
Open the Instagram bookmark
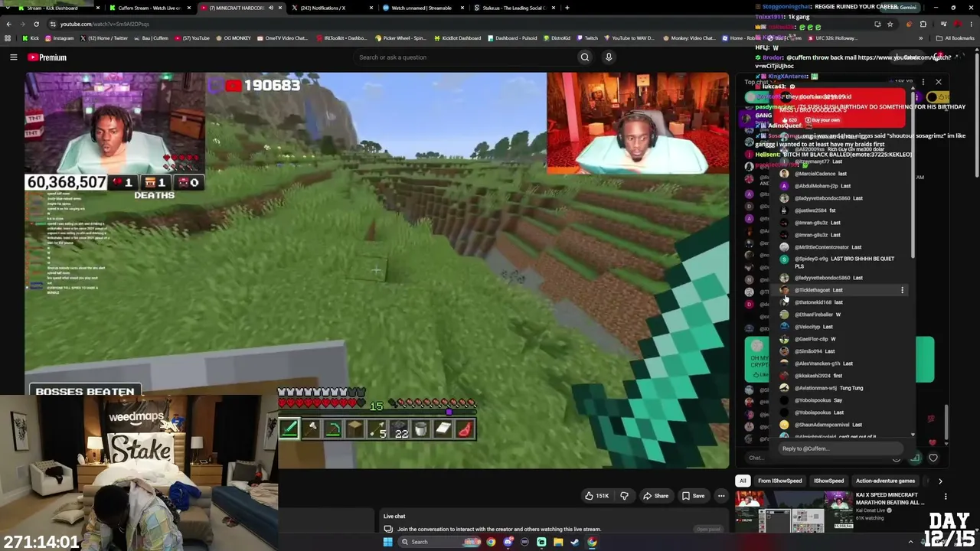coord(60,38)
